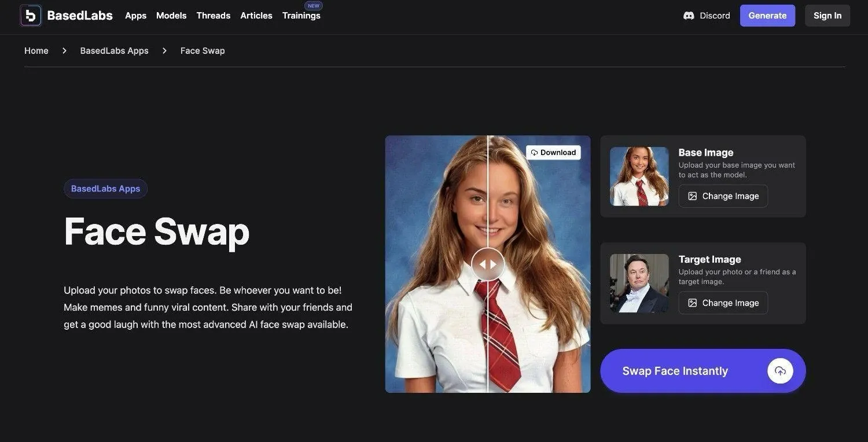
Task: Go to Threads page
Action: pos(213,16)
